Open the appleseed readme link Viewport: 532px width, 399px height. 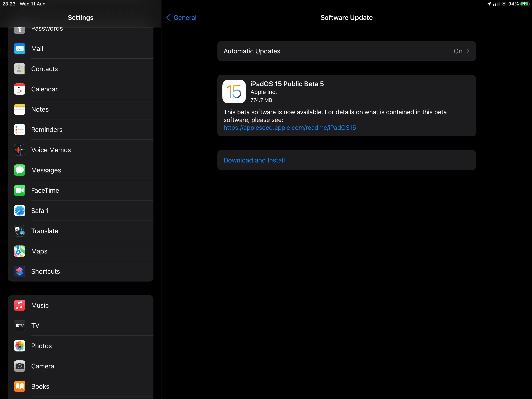[x=290, y=128]
